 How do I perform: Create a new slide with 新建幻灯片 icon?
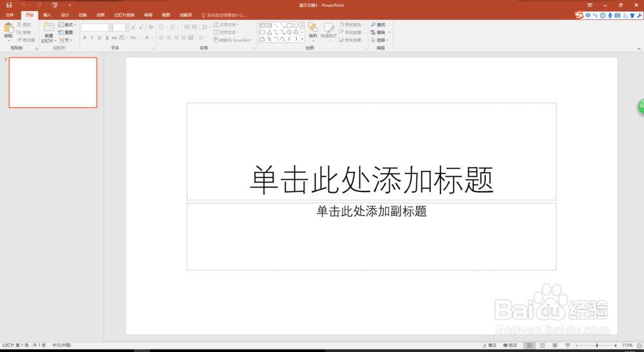pyautogui.click(x=49, y=28)
